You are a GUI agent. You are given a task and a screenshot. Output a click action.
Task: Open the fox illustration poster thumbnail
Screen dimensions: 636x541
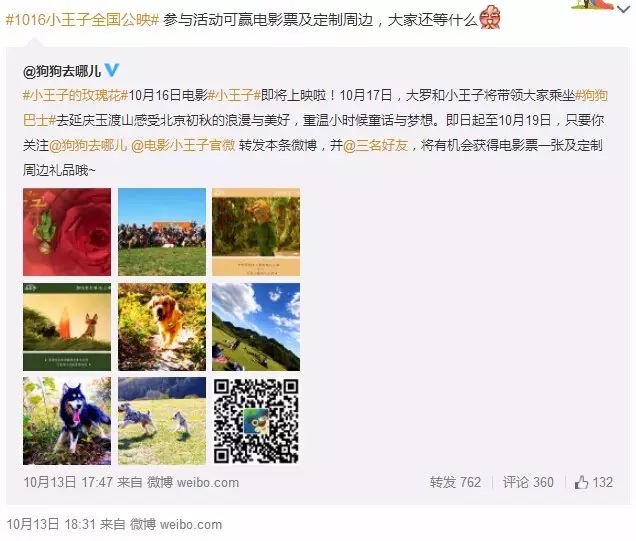[67, 327]
